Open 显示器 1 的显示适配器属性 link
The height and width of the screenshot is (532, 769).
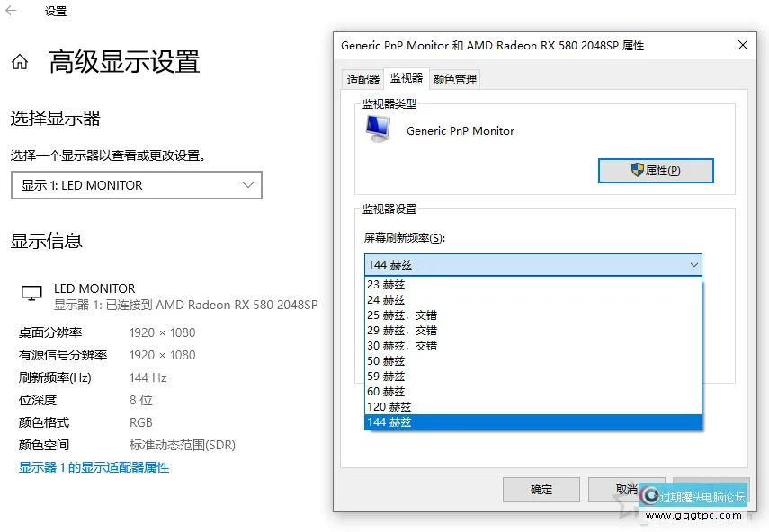point(96,466)
